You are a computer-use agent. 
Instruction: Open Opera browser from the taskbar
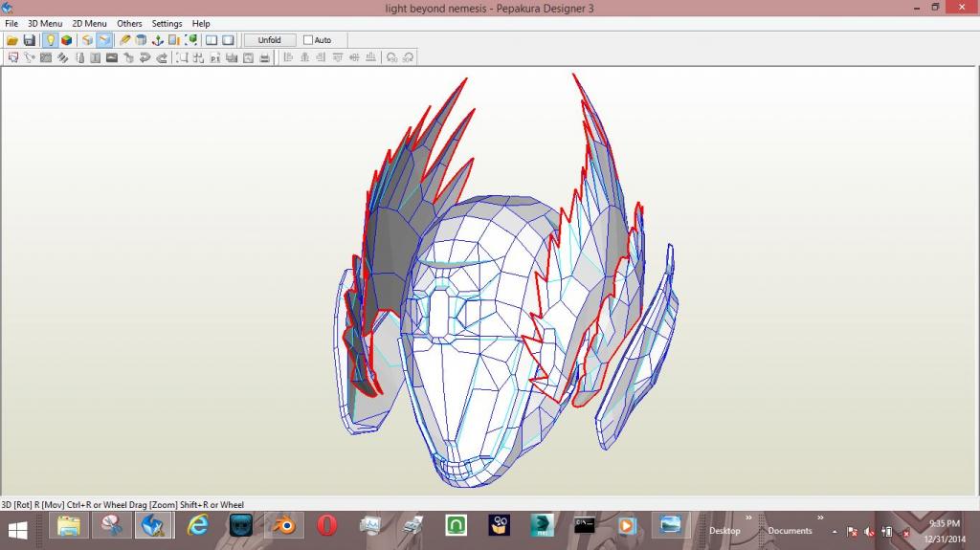pyautogui.click(x=327, y=525)
